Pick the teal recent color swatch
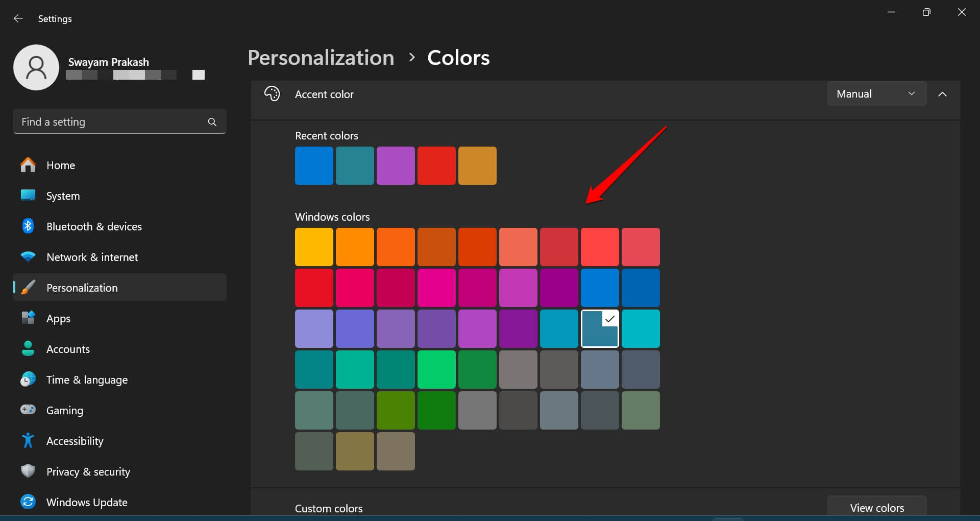Image resolution: width=980 pixels, height=521 pixels. [x=355, y=165]
